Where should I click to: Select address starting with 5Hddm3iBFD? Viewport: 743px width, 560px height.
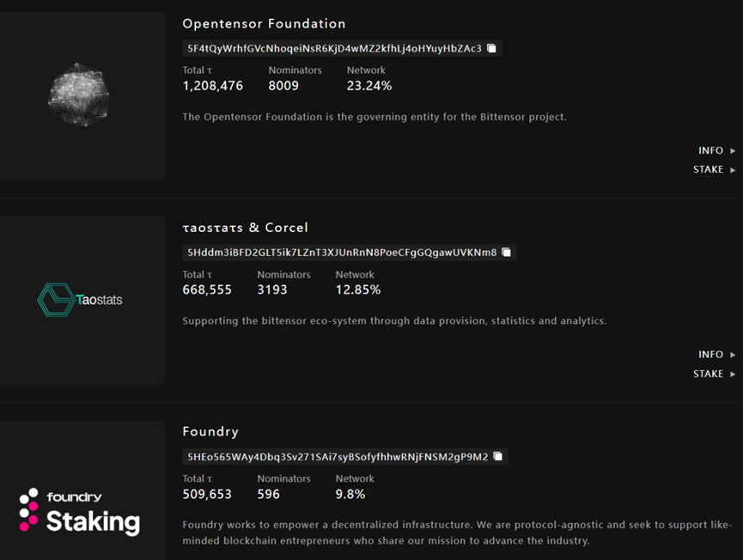coord(342,252)
